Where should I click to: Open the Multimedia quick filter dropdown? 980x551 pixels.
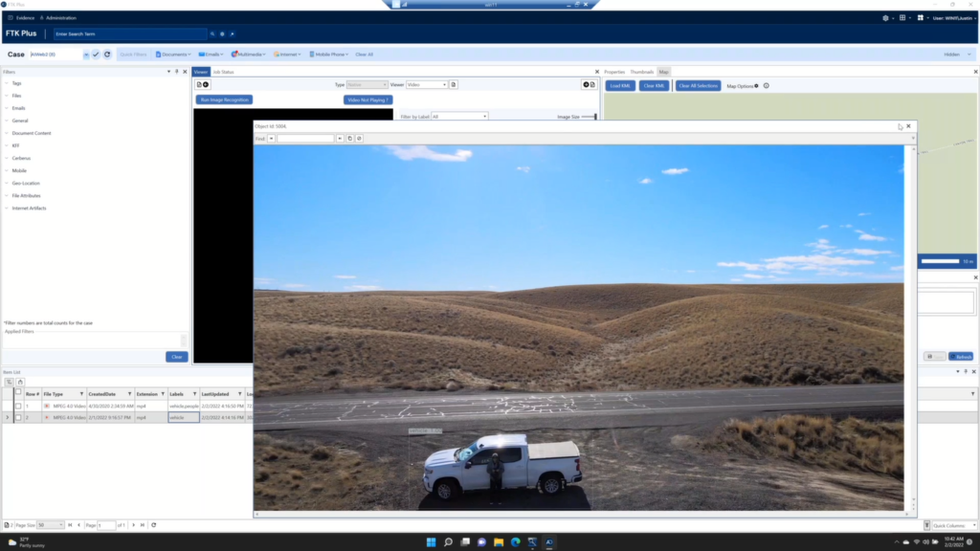248,55
